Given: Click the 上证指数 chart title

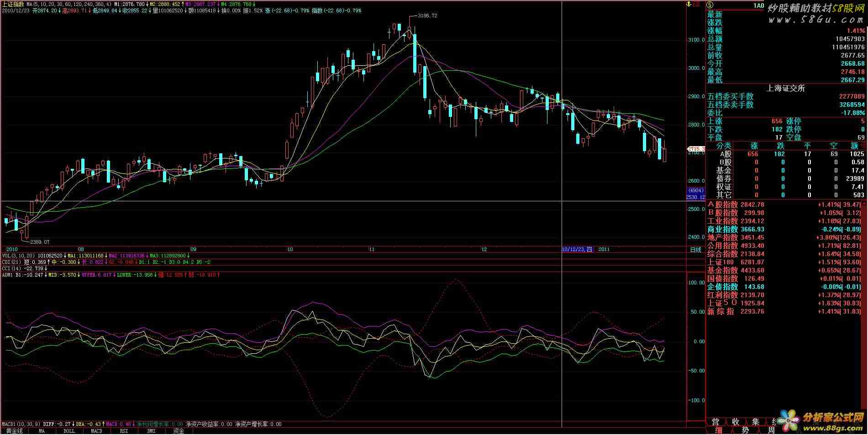Looking at the screenshot, I should [13, 4].
